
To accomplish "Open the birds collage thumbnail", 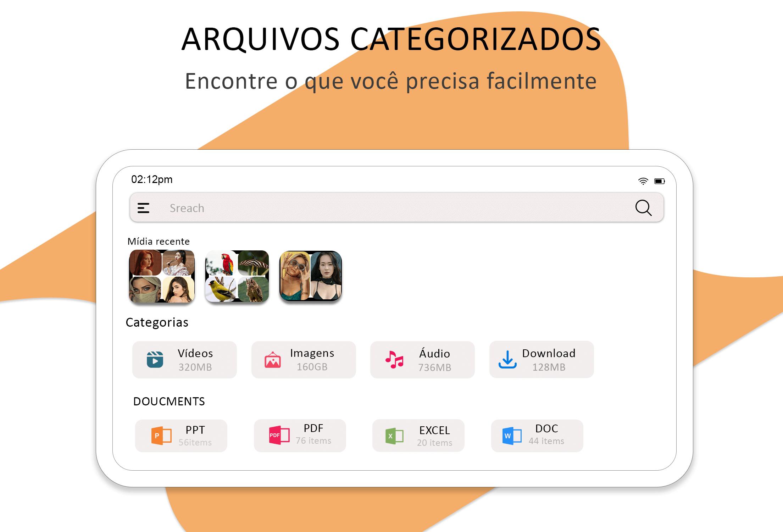I will (237, 276).
